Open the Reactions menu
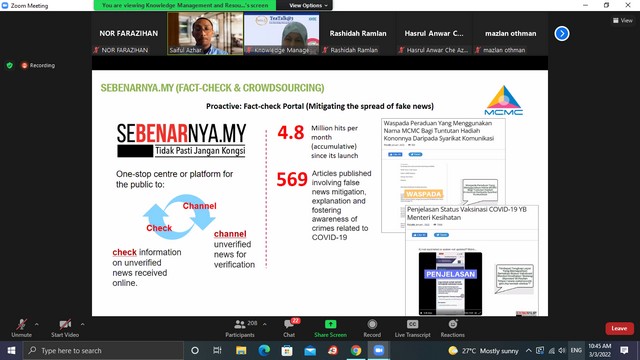This screenshot has width=640, height=360. click(452, 328)
